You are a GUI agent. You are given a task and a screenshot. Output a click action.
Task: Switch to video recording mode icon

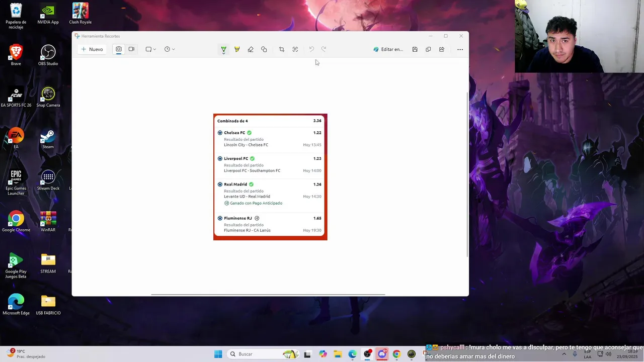(x=131, y=49)
